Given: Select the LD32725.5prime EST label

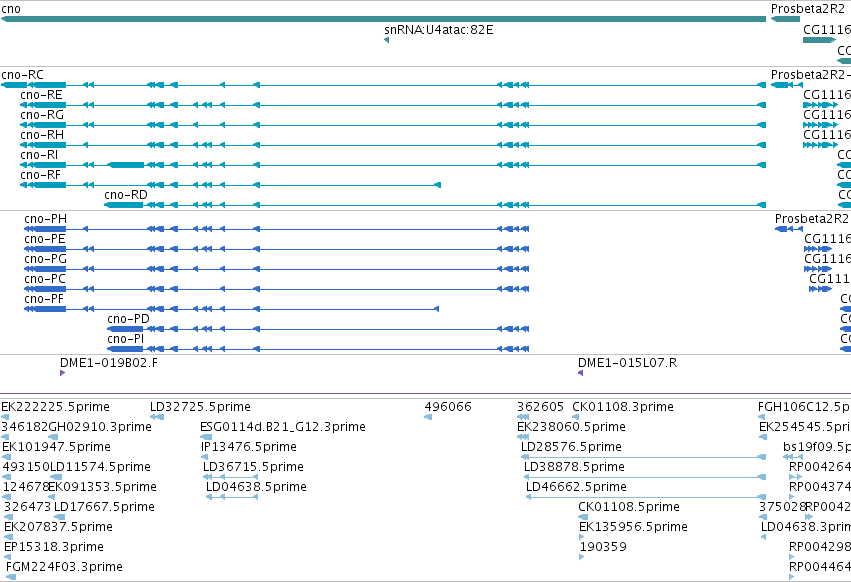Looking at the screenshot, I should point(200,407).
